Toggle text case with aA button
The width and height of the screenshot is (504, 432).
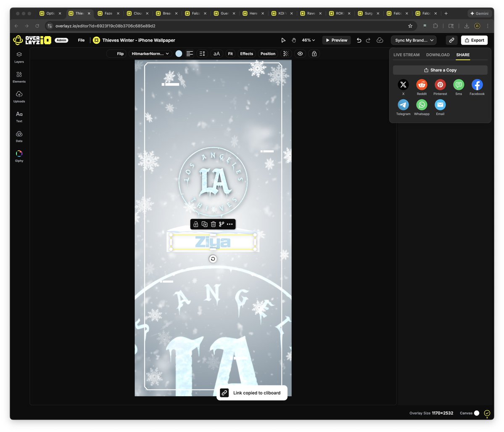(x=216, y=54)
